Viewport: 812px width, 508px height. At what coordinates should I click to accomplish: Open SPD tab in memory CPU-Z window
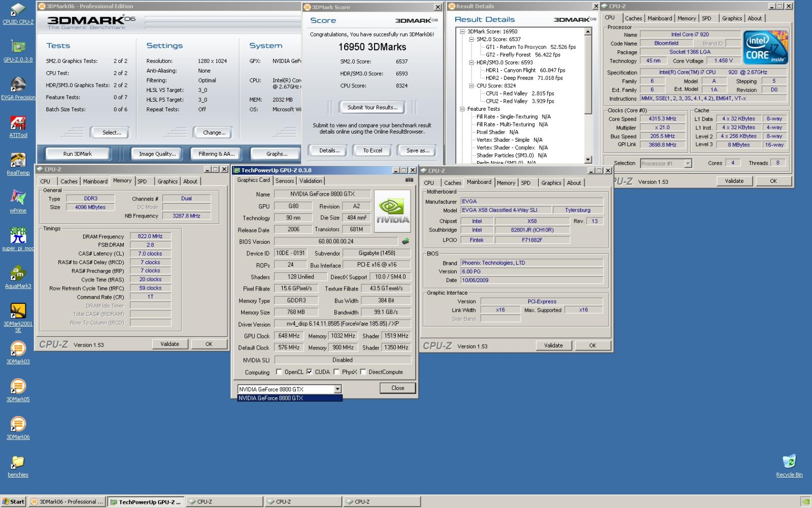[x=142, y=181]
